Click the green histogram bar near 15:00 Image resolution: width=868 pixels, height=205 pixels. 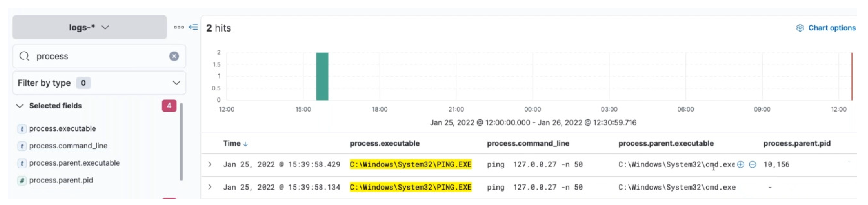tap(322, 76)
